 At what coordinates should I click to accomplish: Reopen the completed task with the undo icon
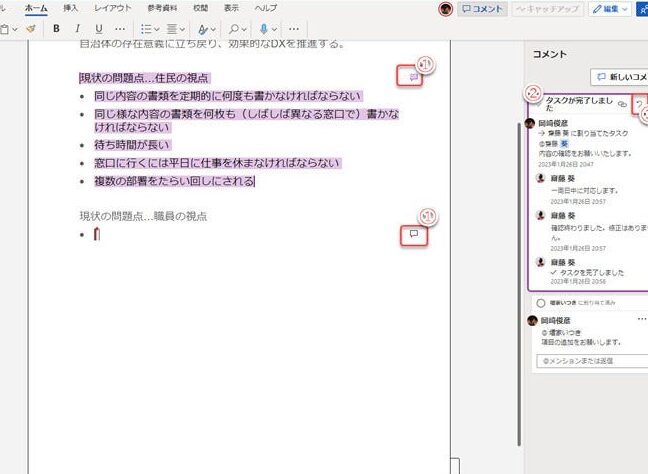coord(641,103)
